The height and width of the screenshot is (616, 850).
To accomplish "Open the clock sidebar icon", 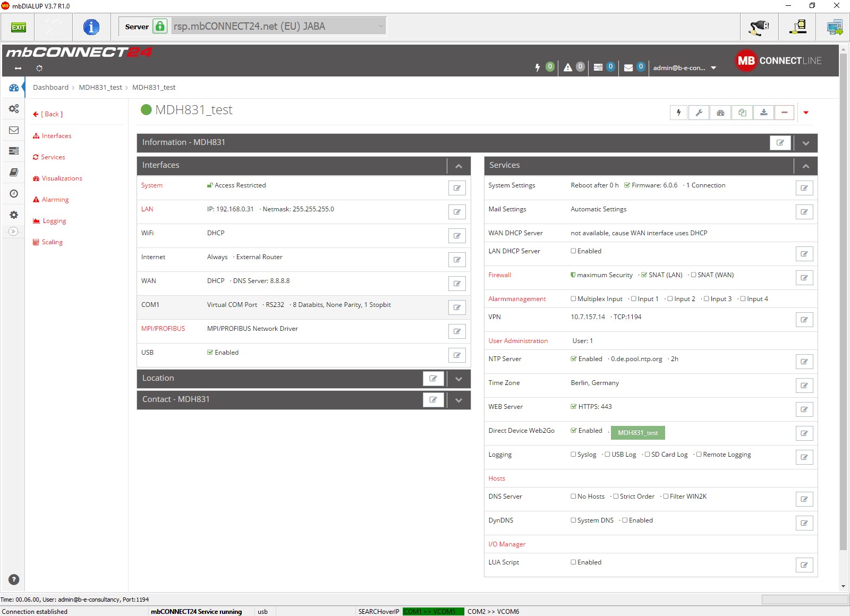I will pyautogui.click(x=14, y=194).
